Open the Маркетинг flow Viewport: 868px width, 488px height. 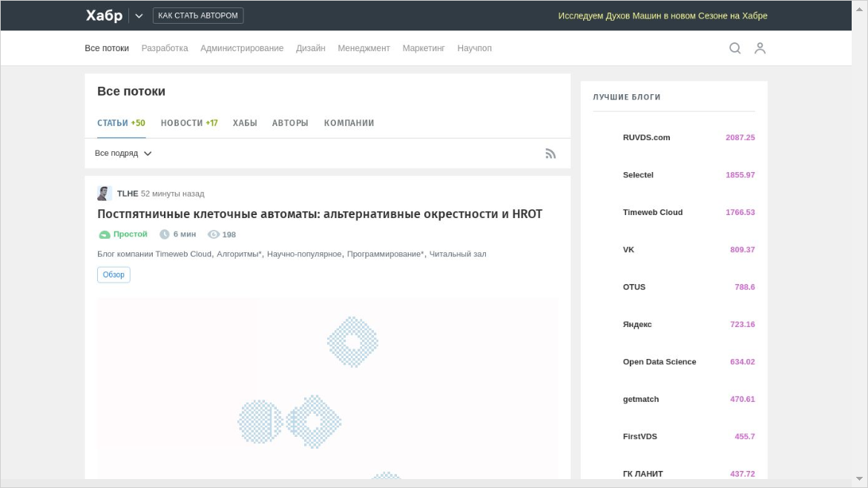pos(424,48)
